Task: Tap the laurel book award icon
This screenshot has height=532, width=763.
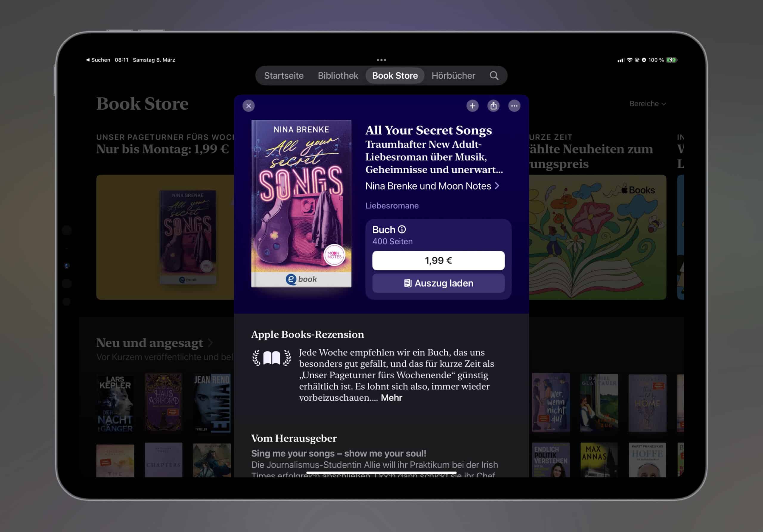Action: (x=272, y=358)
